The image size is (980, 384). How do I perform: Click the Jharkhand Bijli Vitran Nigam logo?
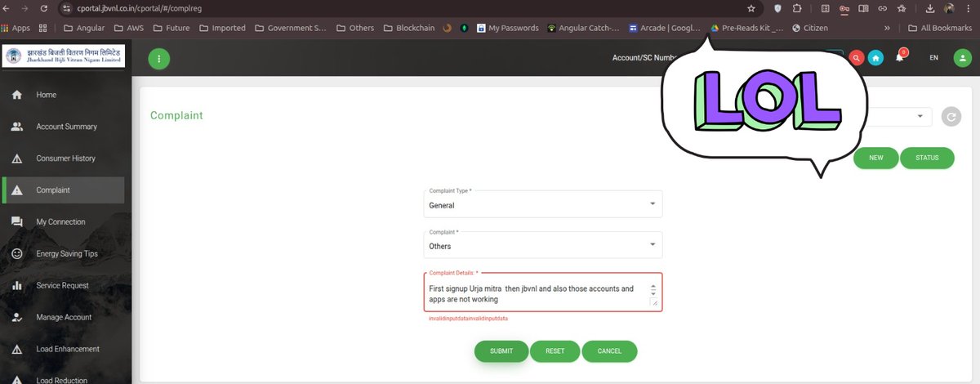coord(64,57)
